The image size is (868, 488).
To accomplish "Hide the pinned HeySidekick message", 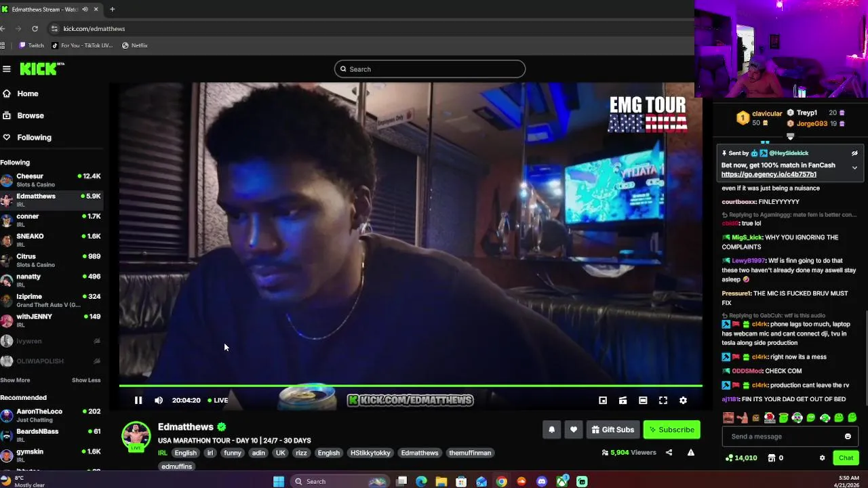I will pyautogui.click(x=854, y=153).
